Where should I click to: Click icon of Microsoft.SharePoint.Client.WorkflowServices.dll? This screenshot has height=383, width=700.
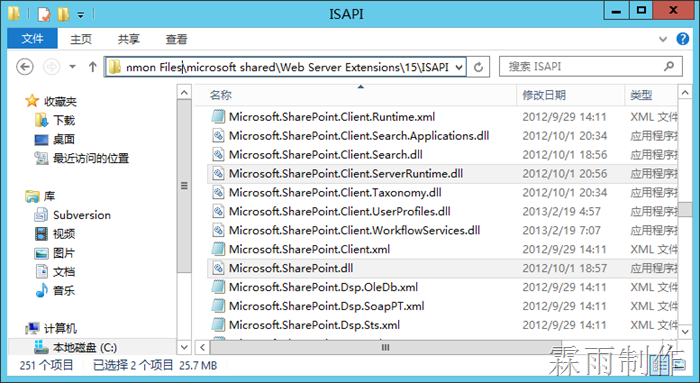[x=218, y=230]
